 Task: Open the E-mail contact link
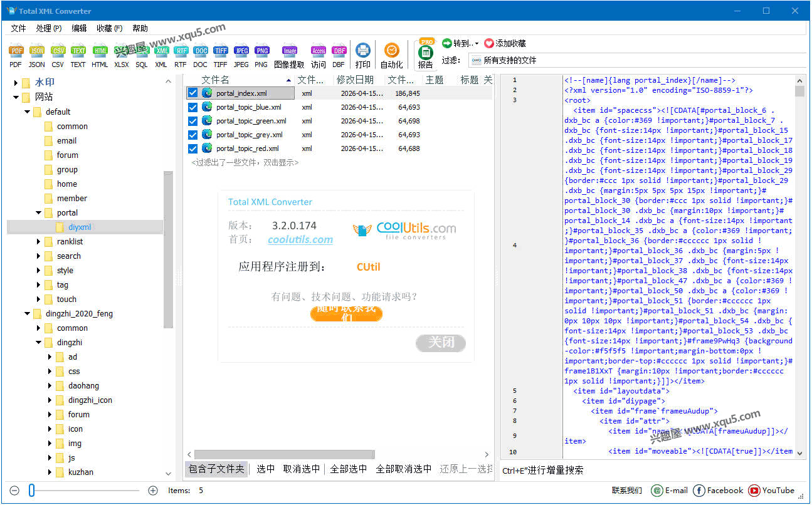670,491
